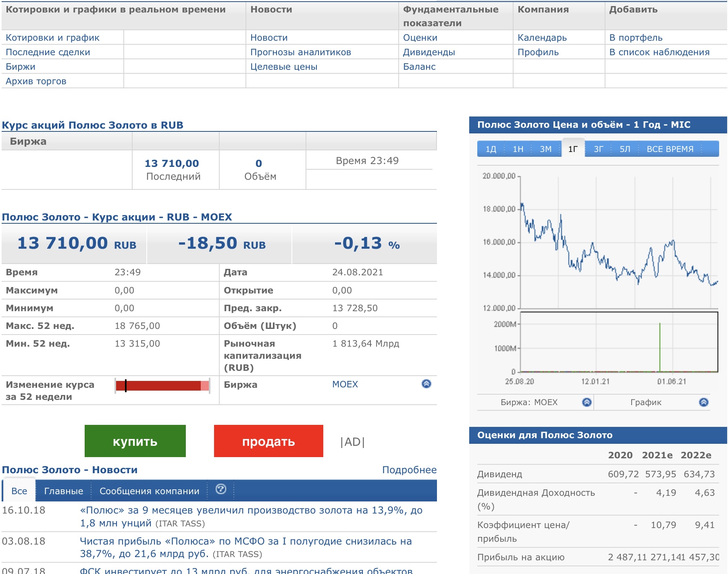This screenshot has height=574, width=728.
Task: Select ВСЕ ВРЕМЯ chart range
Action: click(x=670, y=149)
